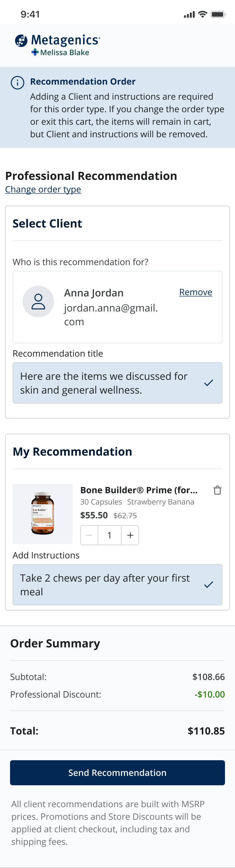The height and width of the screenshot is (868, 235).
Task: Click the Metagenics logo icon
Action: [21, 41]
